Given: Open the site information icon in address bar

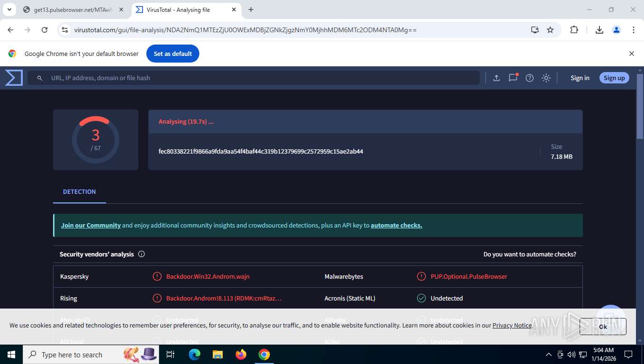Looking at the screenshot, I should click(65, 30).
